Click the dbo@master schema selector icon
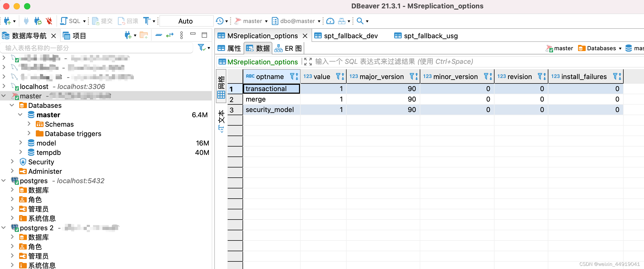Image resolution: width=644 pixels, height=269 pixels. pyautogui.click(x=275, y=21)
